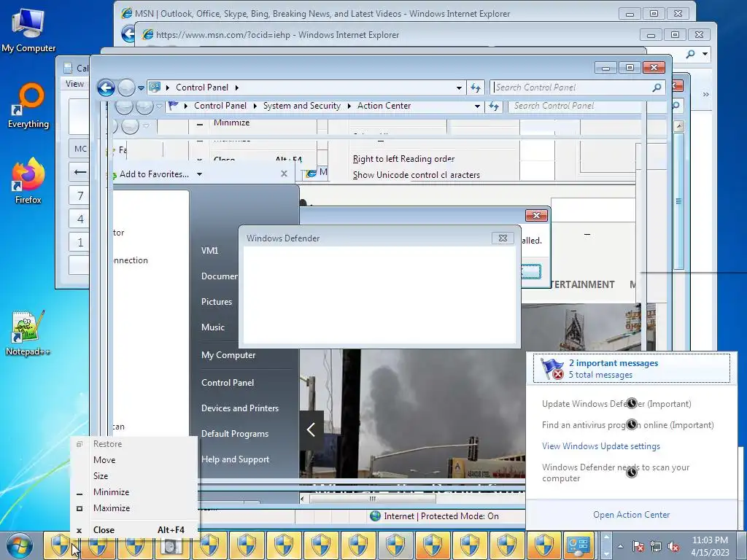Click the MSN carousel previous arrow
Image resolution: width=747 pixels, height=560 pixels.
click(311, 430)
